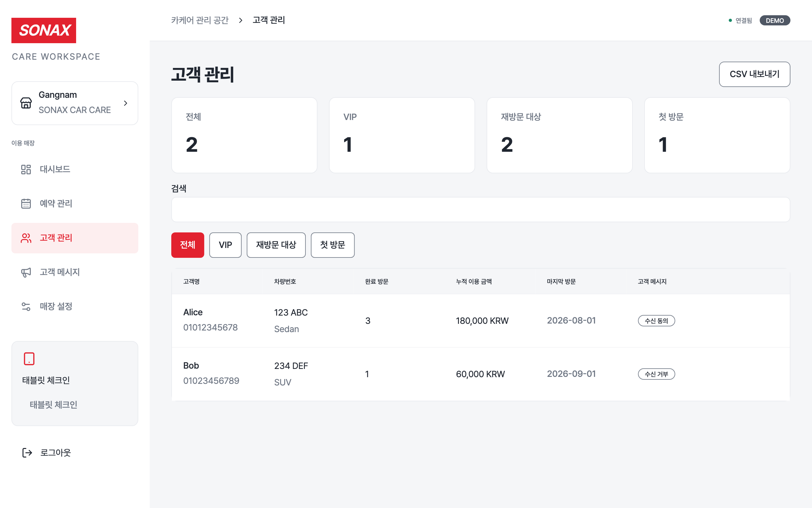
Task: Click the DEMO badge
Action: click(775, 21)
